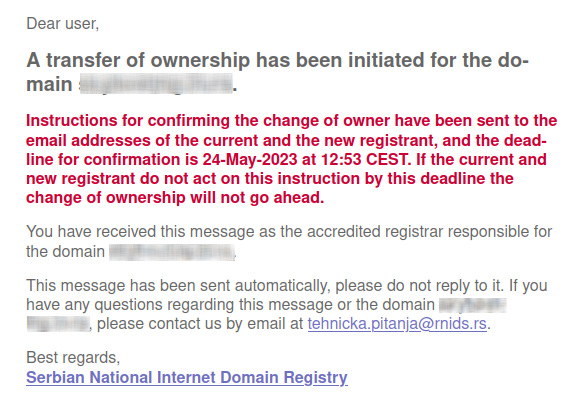Click the word 'main' at the heading's second line
Image resolution: width=581 pixels, height=406 pixels.
coord(49,84)
